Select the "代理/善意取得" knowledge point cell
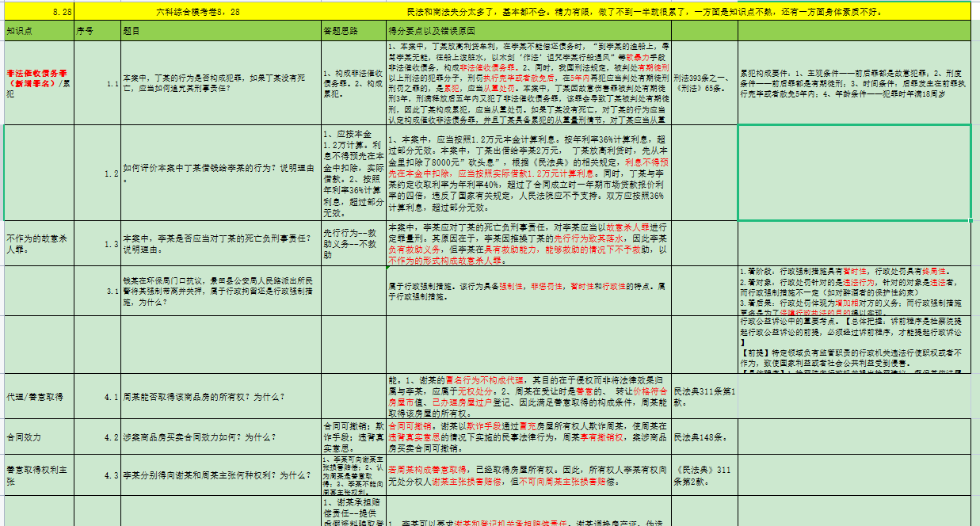This screenshot has width=980, height=526. pyautogui.click(x=38, y=396)
